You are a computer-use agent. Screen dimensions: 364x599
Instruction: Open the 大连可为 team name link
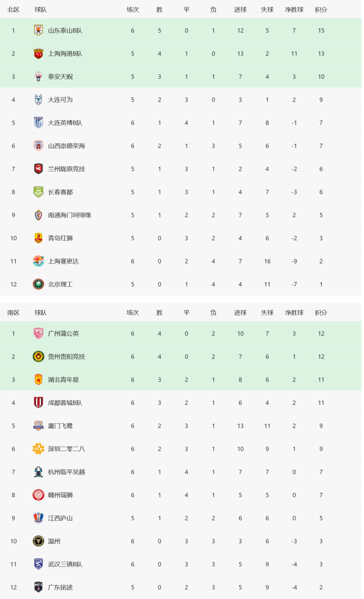coord(60,100)
